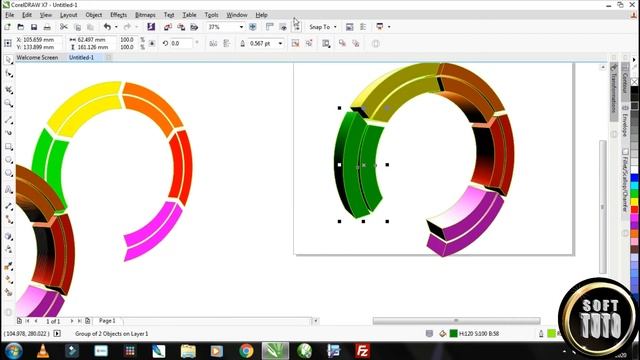The height and width of the screenshot is (360, 640).
Task: Open the Effects menu
Action: (x=118, y=15)
